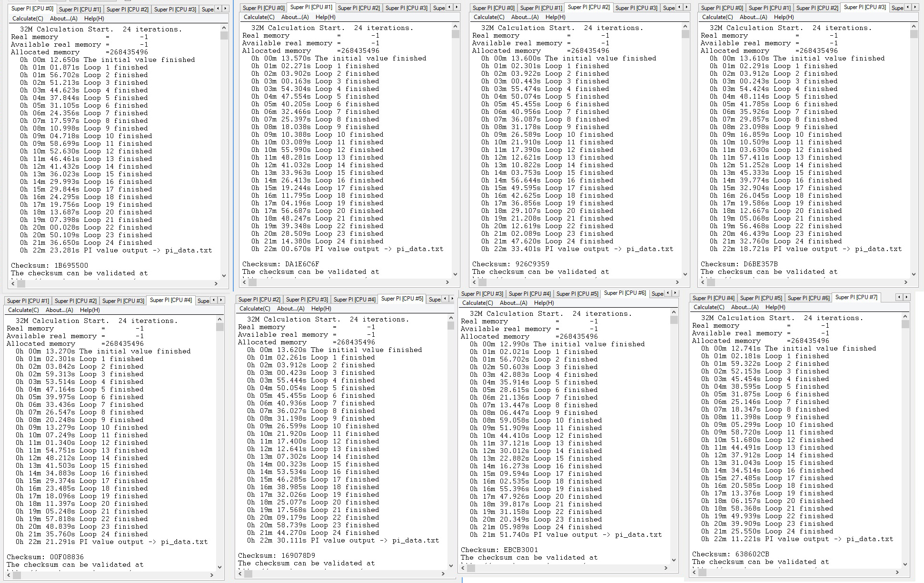
Task: Select Super PI [CPU #0] tab in D6BE357B window
Action: point(722,8)
